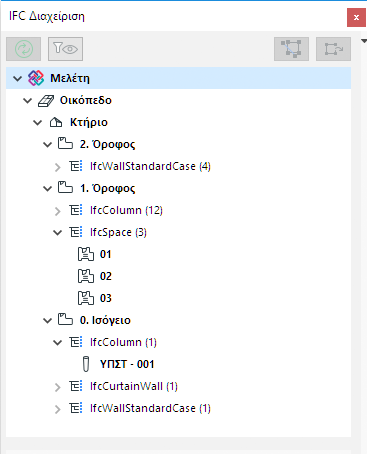
Task: Select the 1. Όροφος label
Action: coord(107,189)
